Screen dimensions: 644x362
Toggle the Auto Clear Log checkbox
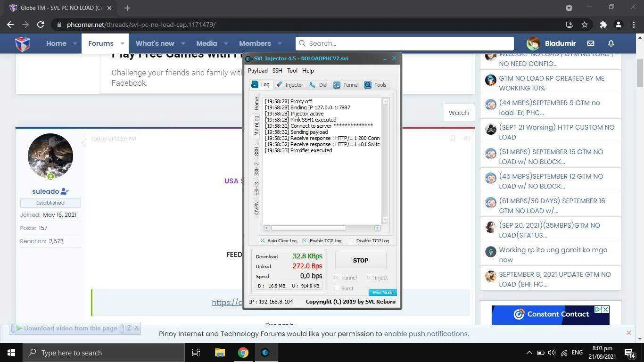point(262,240)
